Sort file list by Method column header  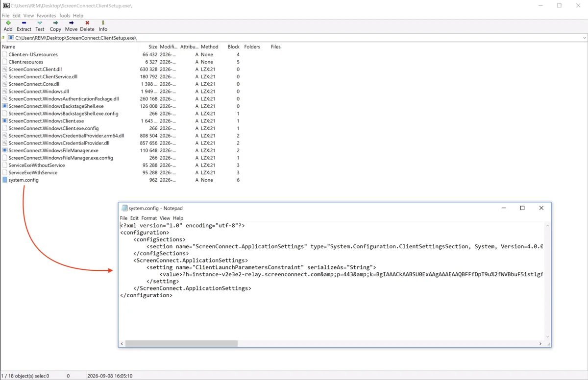210,47
